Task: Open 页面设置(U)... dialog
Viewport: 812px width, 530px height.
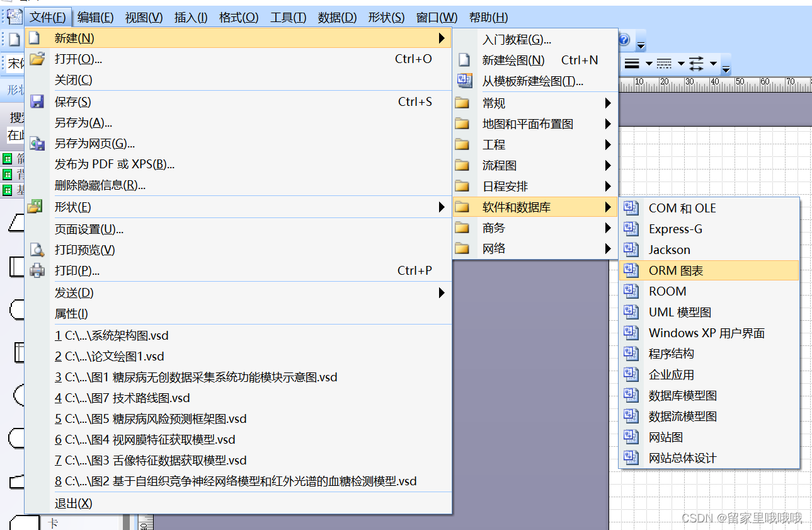Action: click(238, 229)
